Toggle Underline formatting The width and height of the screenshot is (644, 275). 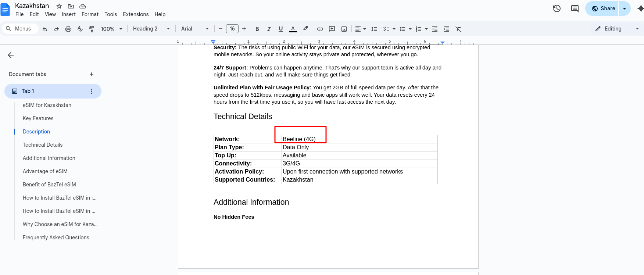click(x=281, y=29)
